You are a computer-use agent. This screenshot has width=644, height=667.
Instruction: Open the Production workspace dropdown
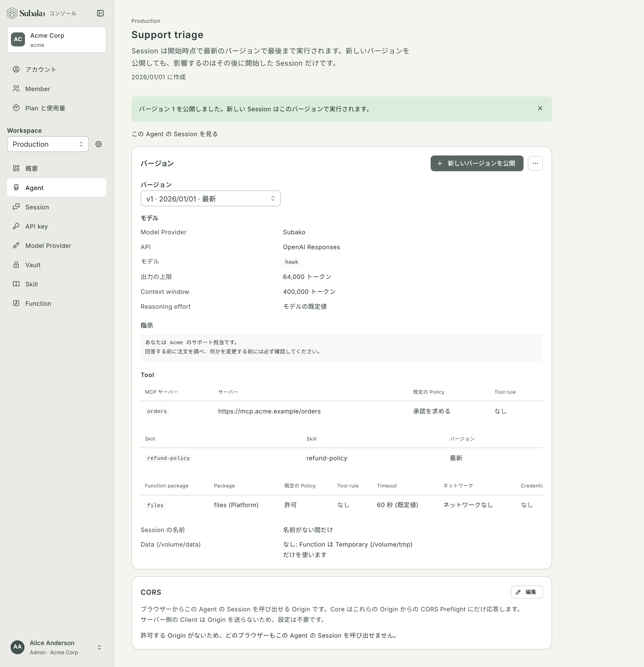48,144
